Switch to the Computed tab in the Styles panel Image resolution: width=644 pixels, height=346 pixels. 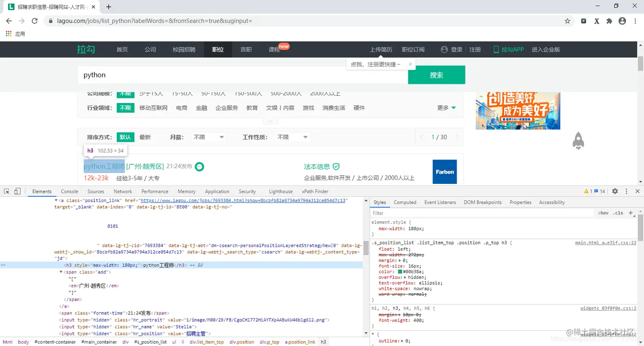click(x=405, y=202)
